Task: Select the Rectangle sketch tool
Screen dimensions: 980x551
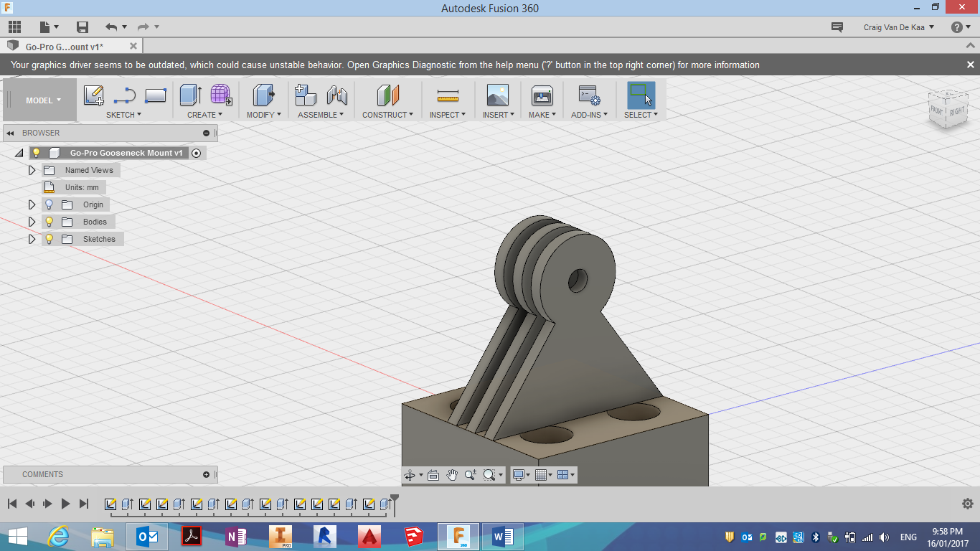Action: 156,95
